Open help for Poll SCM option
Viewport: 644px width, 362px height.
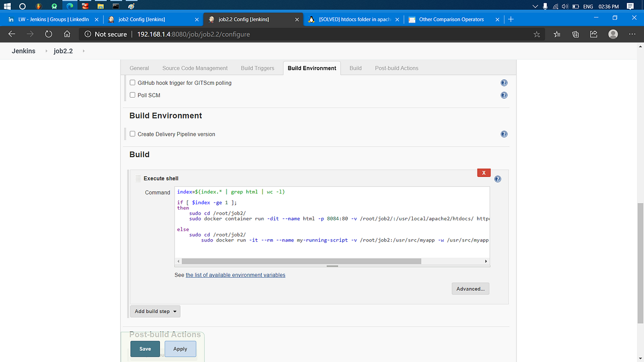(503, 95)
